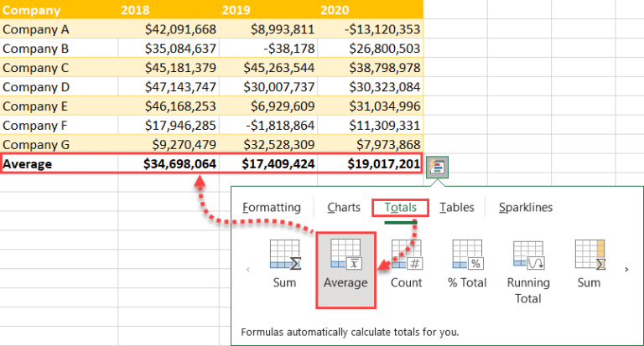
Task: Select cell with $11,309,331
Action: pyautogui.click(x=370, y=125)
